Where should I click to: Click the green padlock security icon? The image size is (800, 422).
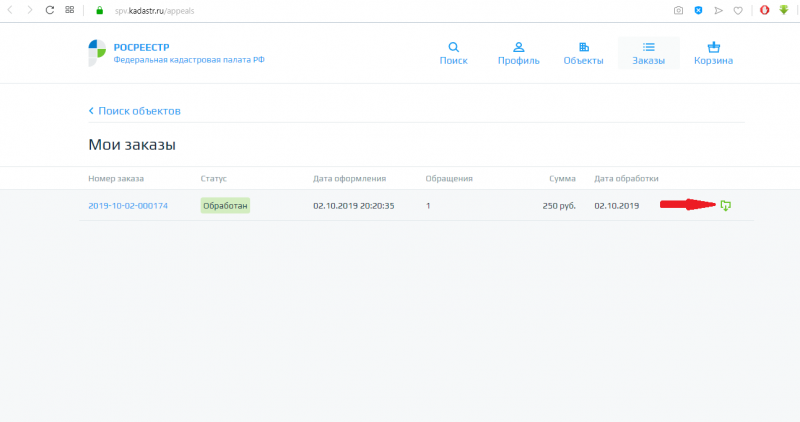coord(99,10)
